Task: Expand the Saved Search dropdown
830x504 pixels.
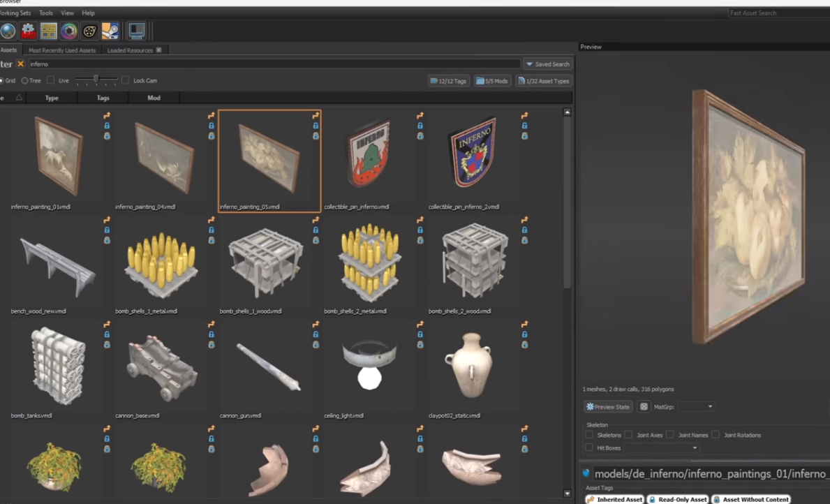Action: pyautogui.click(x=547, y=64)
